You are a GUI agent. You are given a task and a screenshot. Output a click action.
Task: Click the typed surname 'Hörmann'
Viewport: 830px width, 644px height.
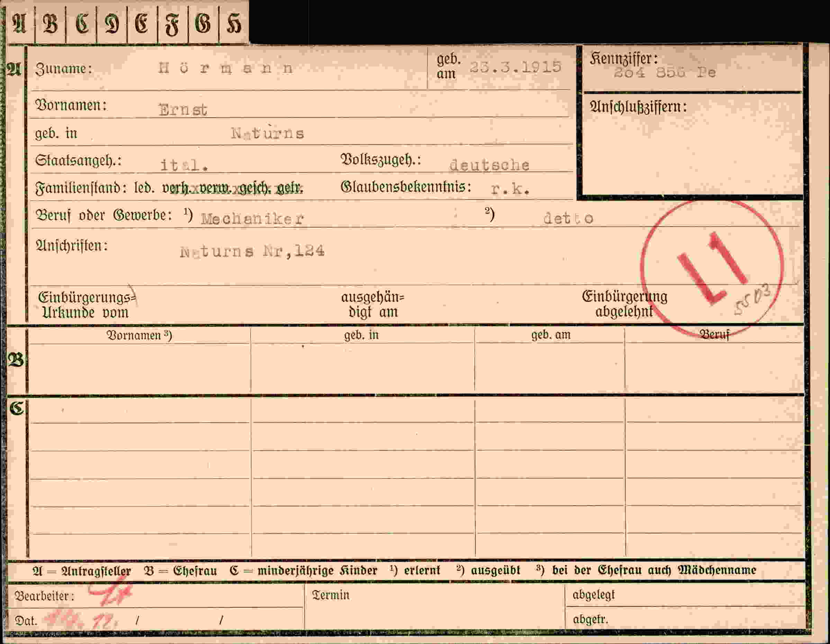(x=226, y=69)
